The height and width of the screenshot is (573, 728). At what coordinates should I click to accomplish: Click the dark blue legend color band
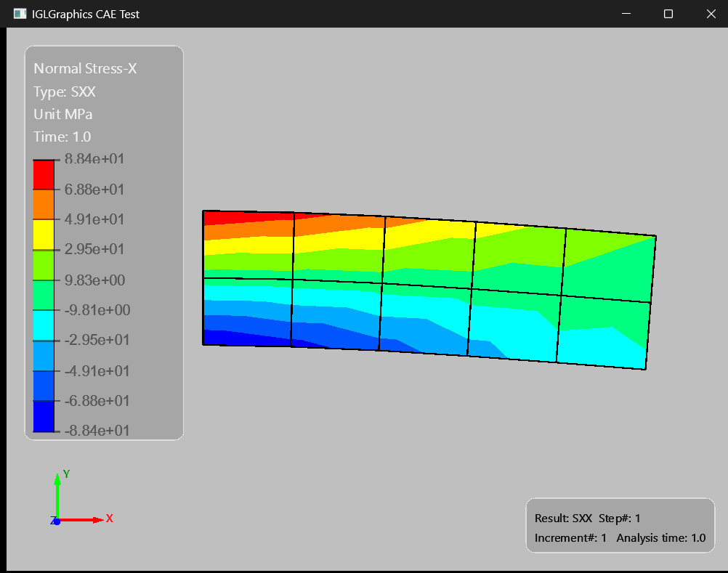(44, 416)
